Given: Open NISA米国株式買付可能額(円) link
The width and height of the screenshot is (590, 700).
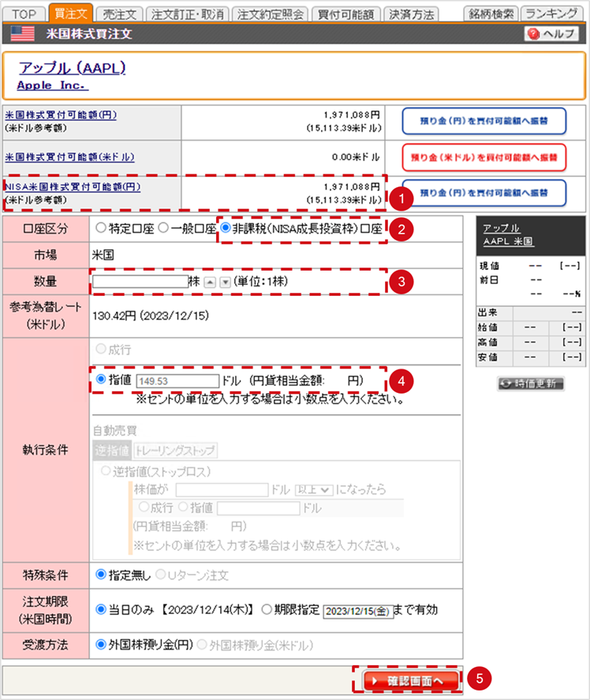Looking at the screenshot, I should (x=73, y=186).
